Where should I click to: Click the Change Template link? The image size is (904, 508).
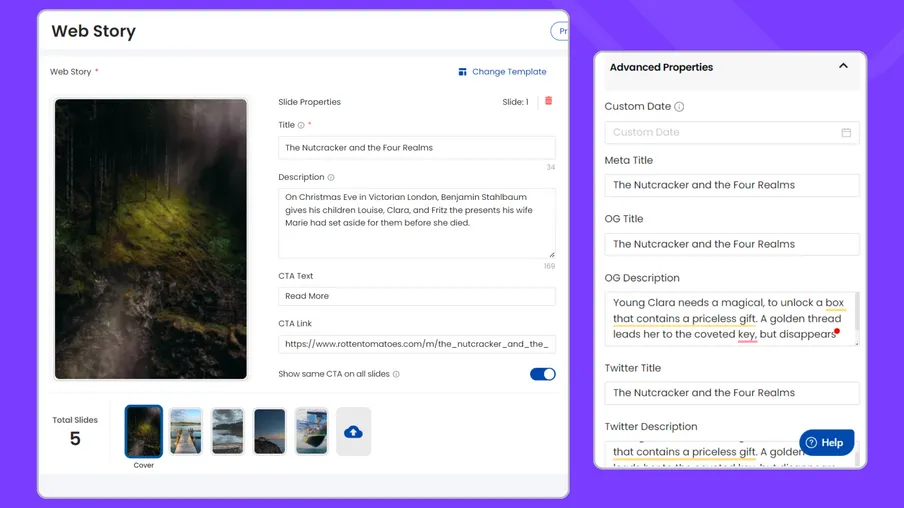tap(509, 72)
